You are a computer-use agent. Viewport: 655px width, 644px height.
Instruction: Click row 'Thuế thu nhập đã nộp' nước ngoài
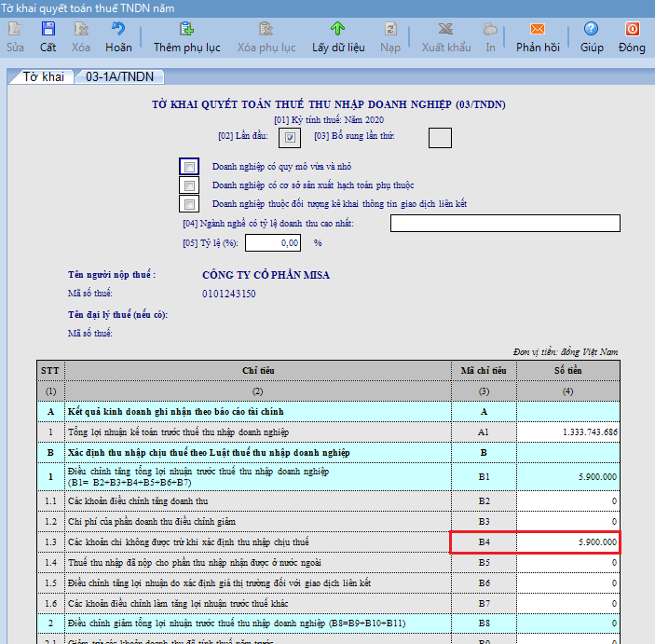pyautogui.click(x=328, y=563)
